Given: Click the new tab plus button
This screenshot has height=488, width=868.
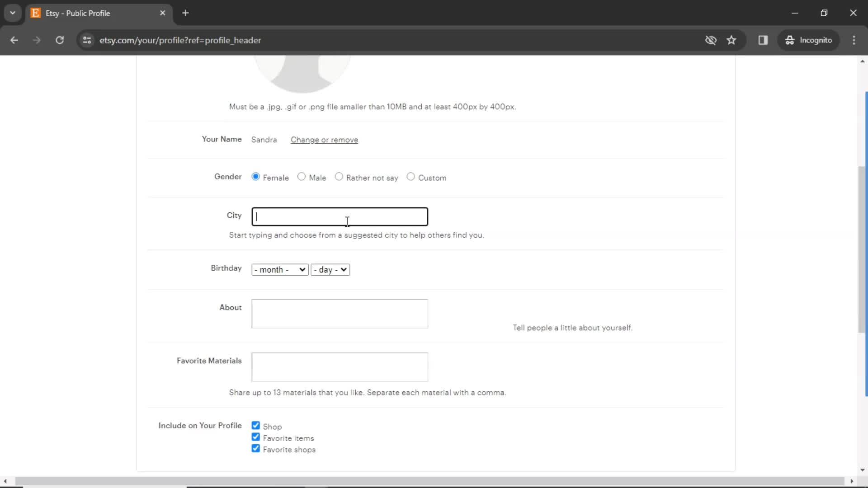Looking at the screenshot, I should point(185,13).
